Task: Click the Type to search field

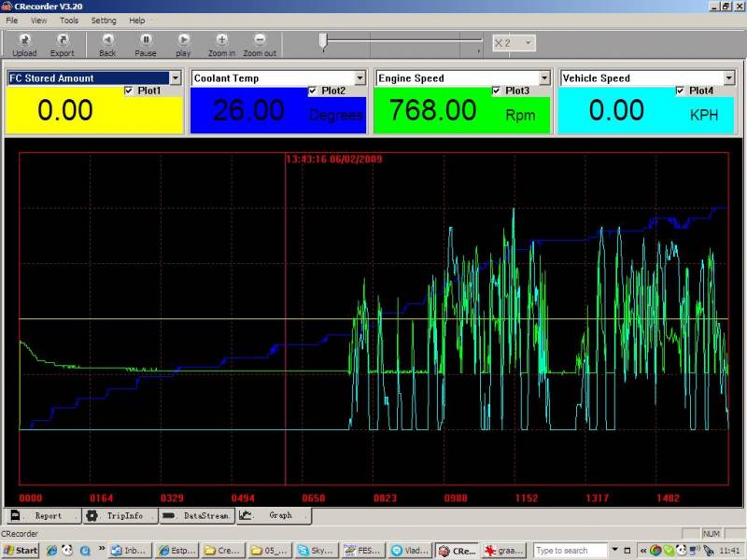Action: [x=568, y=551]
